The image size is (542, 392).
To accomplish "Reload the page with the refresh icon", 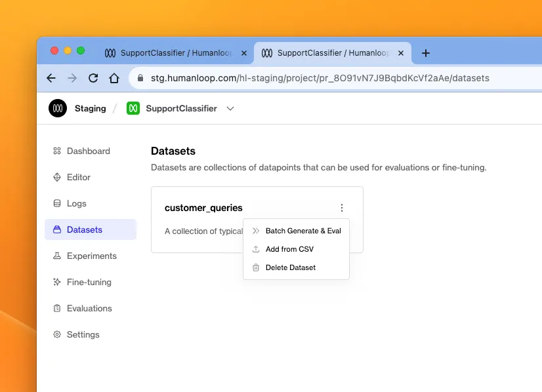I will coord(93,78).
